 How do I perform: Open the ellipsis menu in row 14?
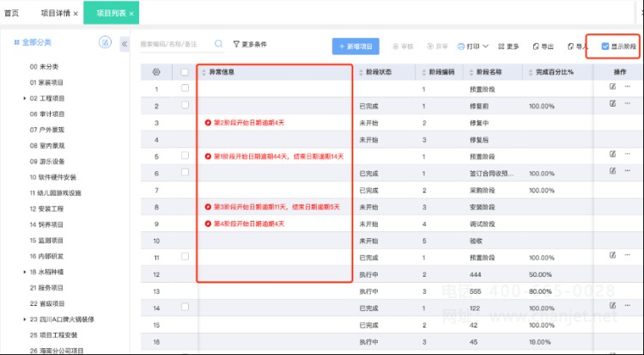pos(627,305)
